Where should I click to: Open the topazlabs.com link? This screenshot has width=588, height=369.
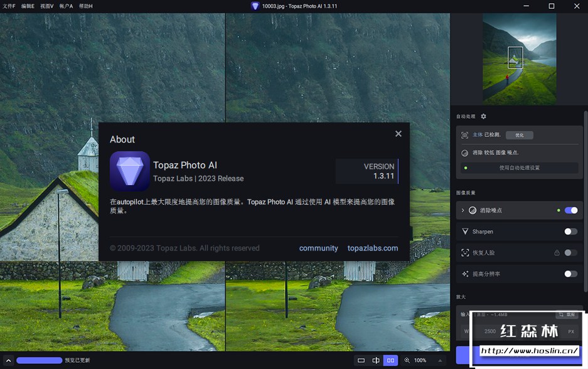[x=373, y=248]
